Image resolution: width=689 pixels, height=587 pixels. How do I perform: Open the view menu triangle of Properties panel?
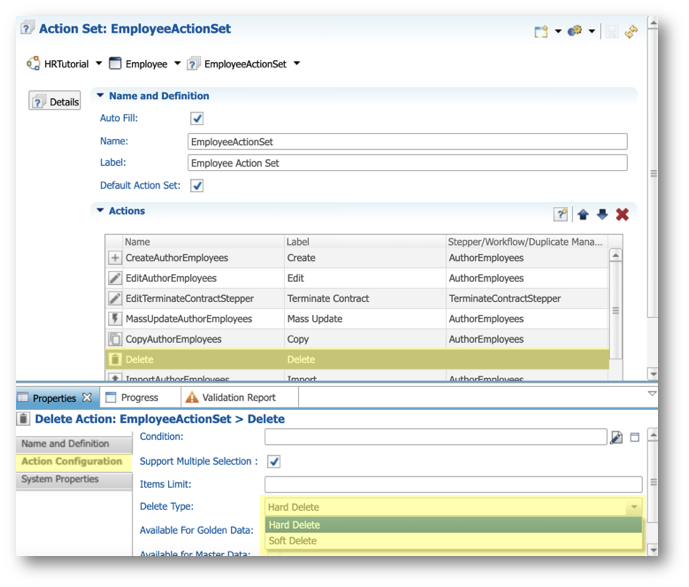[x=652, y=394]
